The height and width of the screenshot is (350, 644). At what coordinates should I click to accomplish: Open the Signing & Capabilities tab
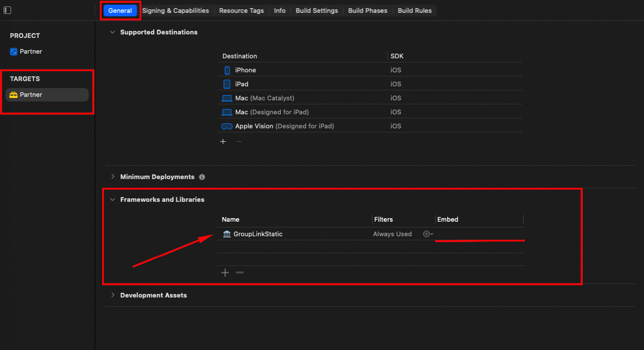(175, 10)
